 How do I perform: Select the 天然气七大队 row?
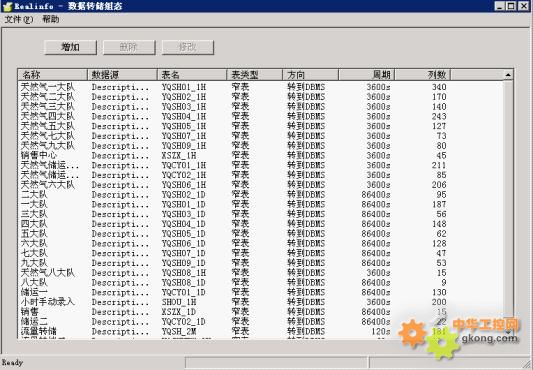pyautogui.click(x=260, y=136)
